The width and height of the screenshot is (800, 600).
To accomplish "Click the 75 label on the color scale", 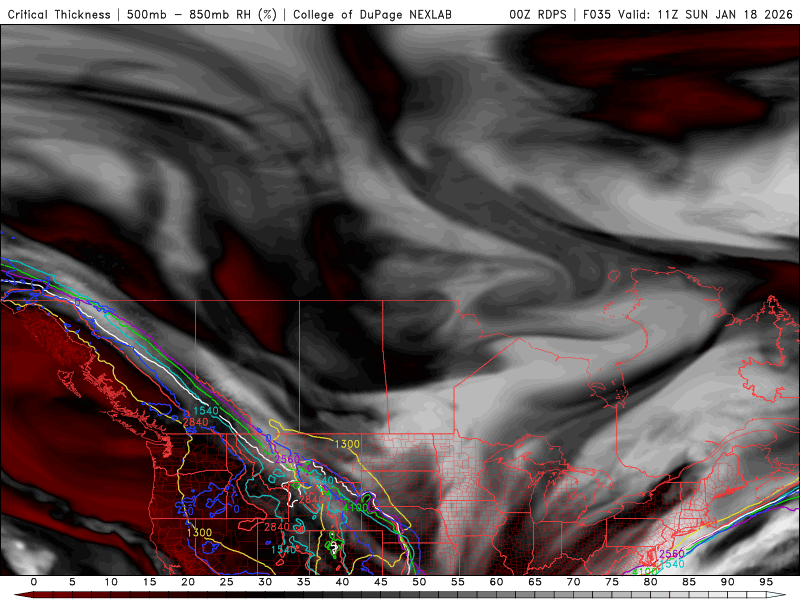I will (x=612, y=582).
